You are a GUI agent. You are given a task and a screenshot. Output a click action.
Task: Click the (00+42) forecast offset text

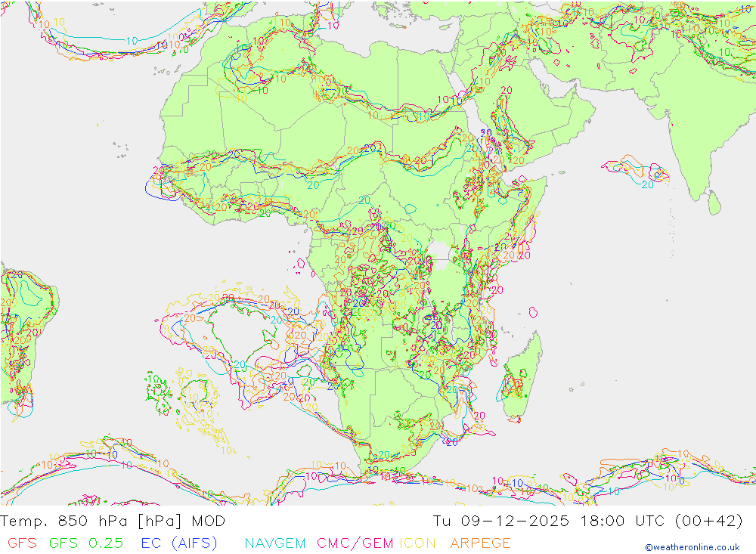709,522
